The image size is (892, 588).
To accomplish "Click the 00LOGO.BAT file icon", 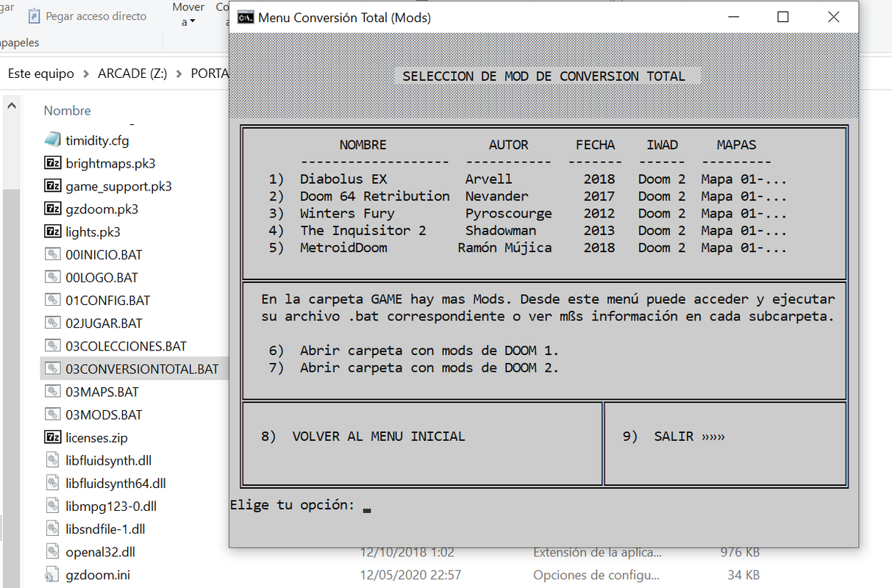I will click(x=52, y=277).
